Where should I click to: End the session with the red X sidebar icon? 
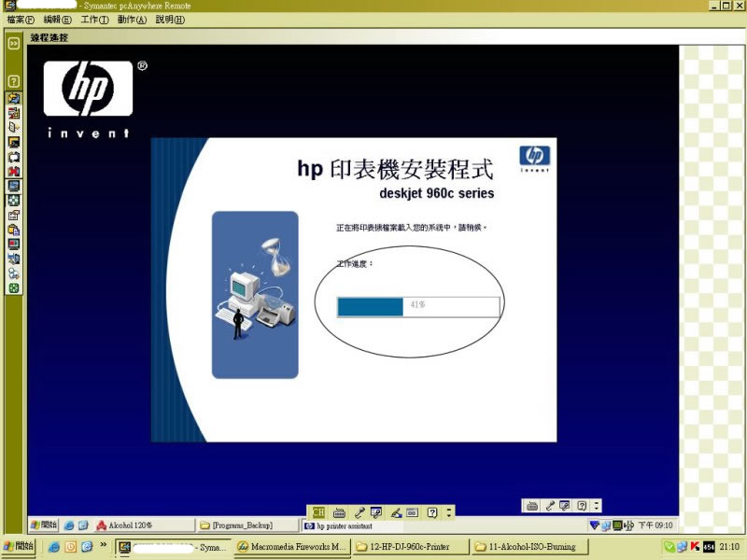point(14,171)
